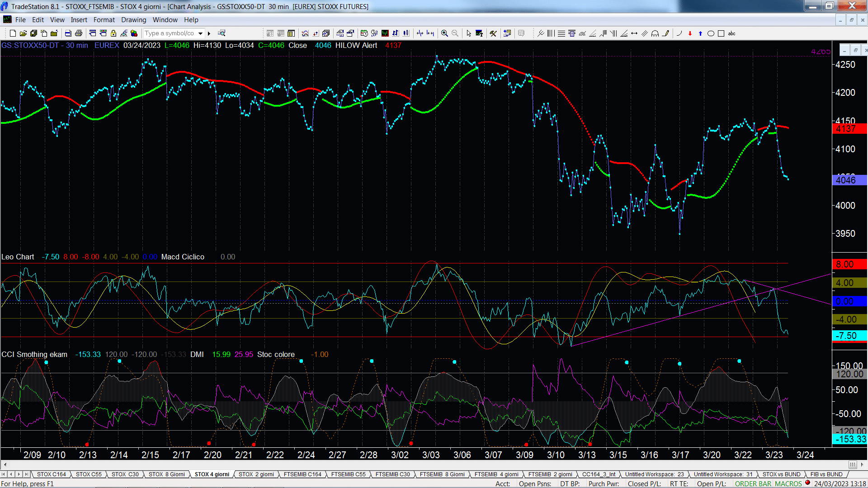This screenshot has width=868, height=488.
Task: Click the Zoom In magnifier icon
Action: point(444,33)
